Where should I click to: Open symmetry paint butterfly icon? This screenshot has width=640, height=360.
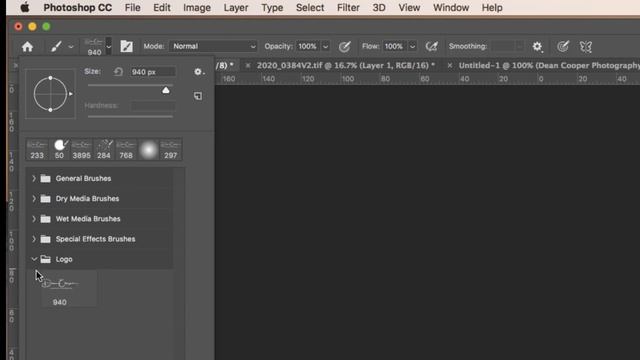coord(586,47)
